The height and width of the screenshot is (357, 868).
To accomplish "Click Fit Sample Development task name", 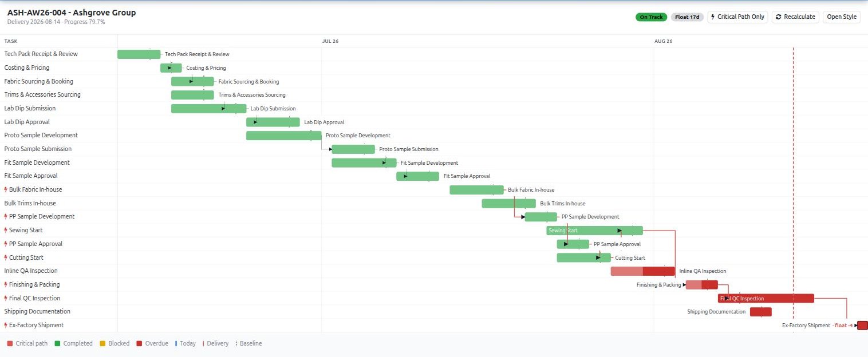I will (37, 162).
